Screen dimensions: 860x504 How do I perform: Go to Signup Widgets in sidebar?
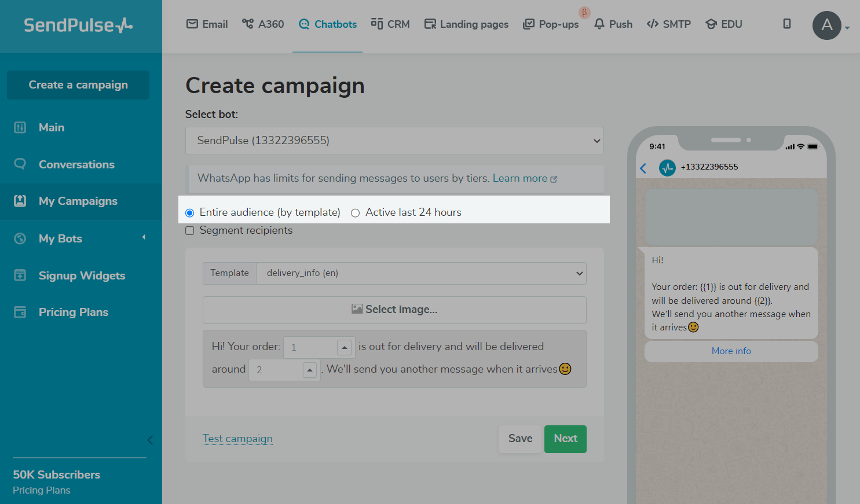(x=81, y=275)
